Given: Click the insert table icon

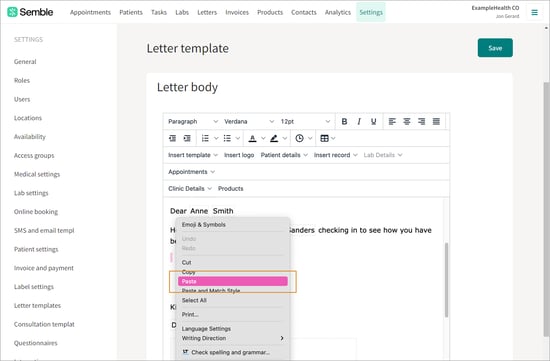Looking at the screenshot, I should [x=324, y=138].
